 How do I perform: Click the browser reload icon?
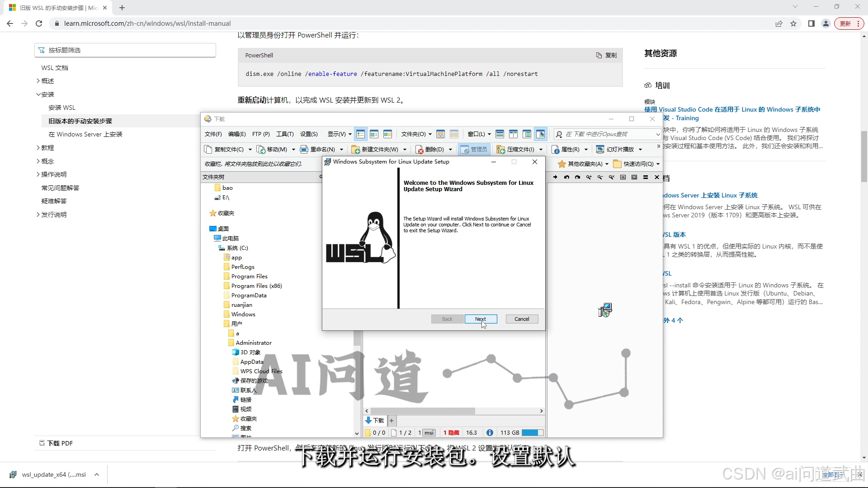[x=39, y=23]
